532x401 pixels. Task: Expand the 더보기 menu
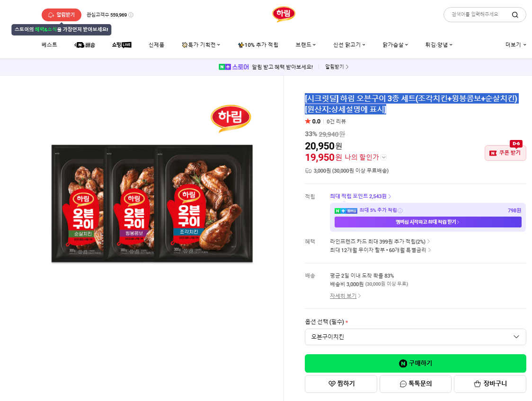click(x=516, y=45)
